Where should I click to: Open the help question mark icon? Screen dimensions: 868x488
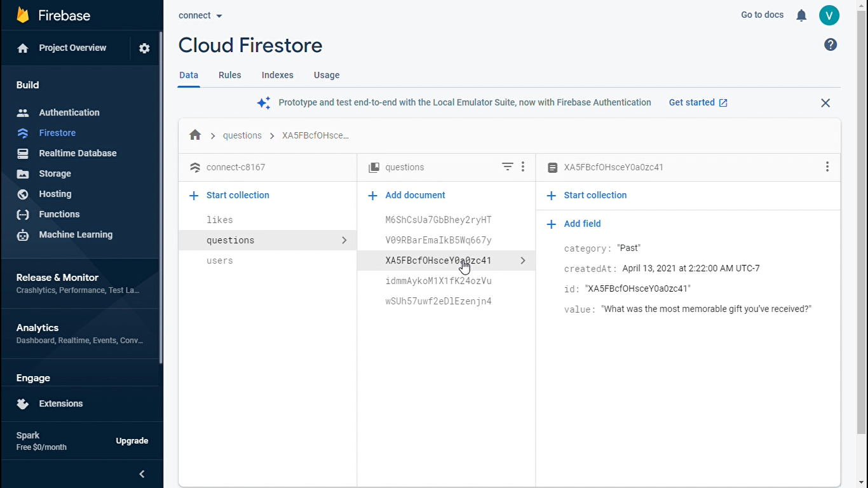coord(831,44)
